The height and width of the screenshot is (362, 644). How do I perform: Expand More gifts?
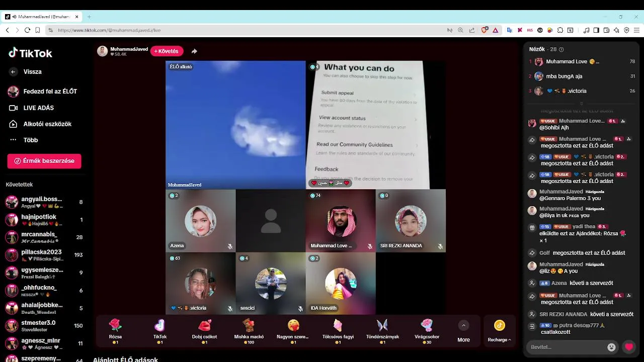coord(463,332)
